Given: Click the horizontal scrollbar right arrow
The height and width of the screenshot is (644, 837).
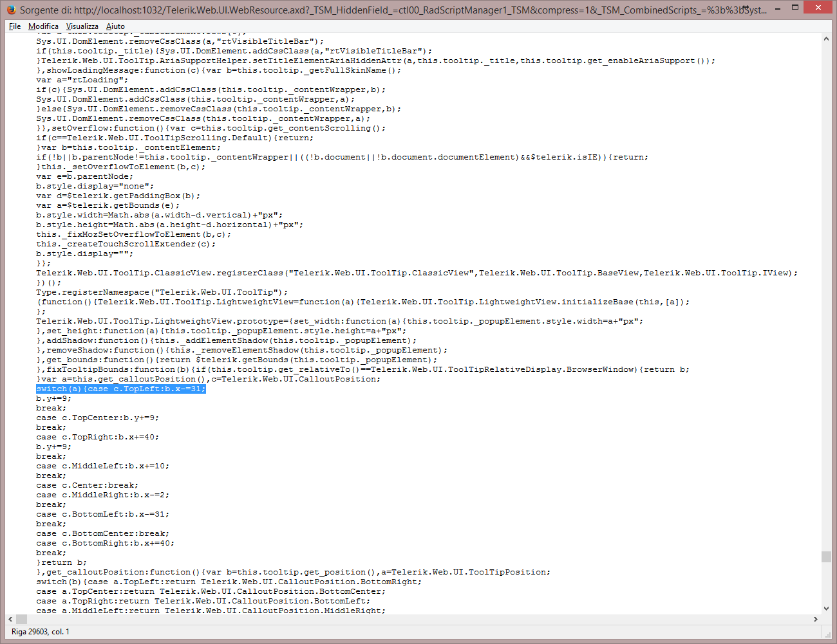Looking at the screenshot, I should point(816,619).
